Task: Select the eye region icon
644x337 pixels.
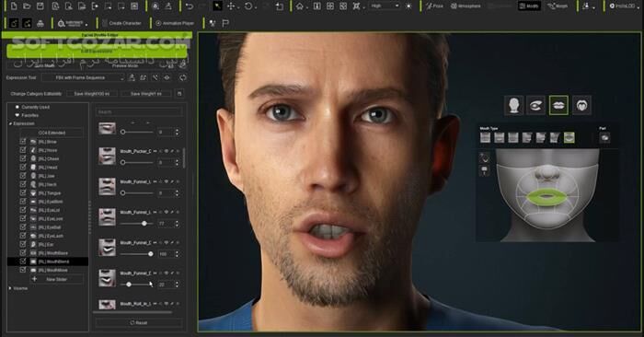Action: click(x=536, y=105)
